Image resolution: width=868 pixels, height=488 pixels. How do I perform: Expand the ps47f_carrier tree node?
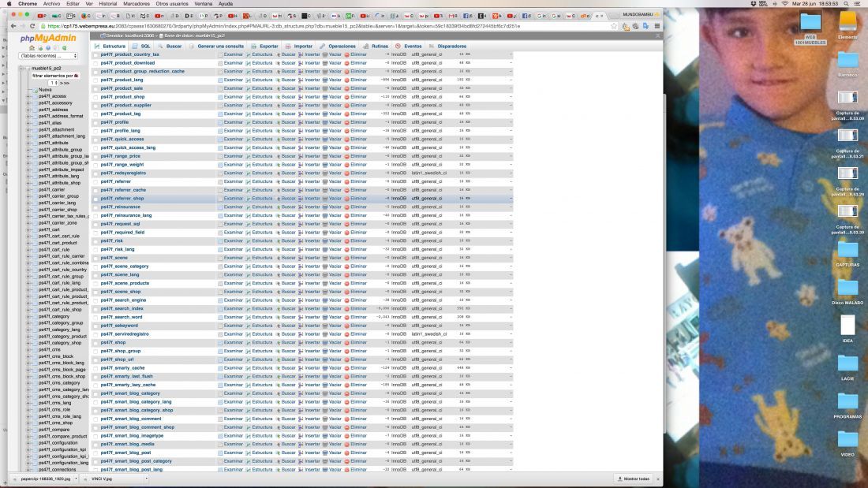pyautogui.click(x=28, y=189)
